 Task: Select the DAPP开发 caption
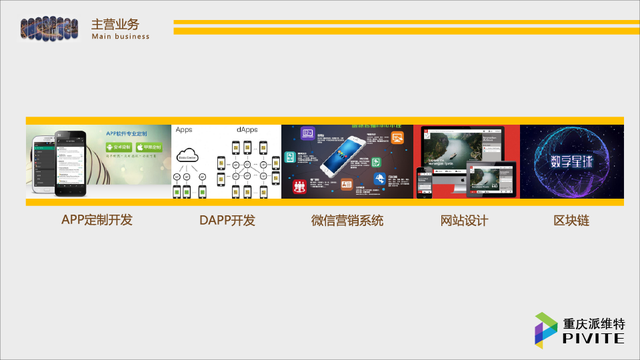(x=227, y=220)
